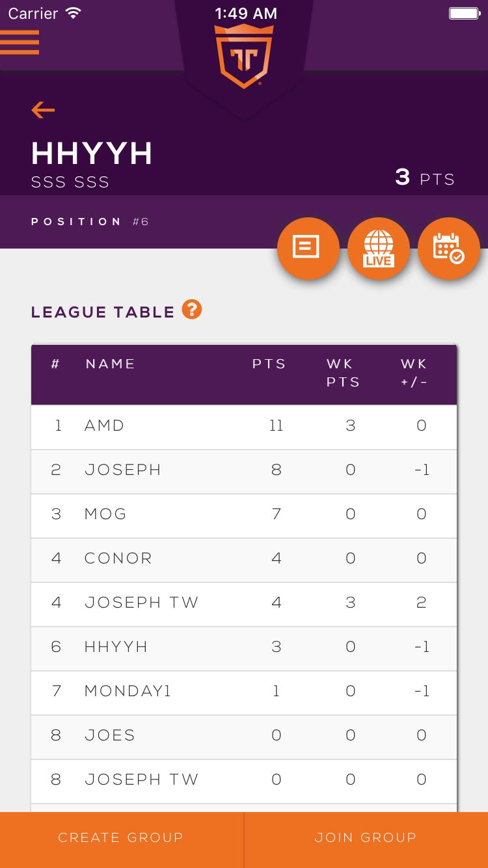Open the message board round button
Viewport: 488px width, 868px height.
[308, 248]
